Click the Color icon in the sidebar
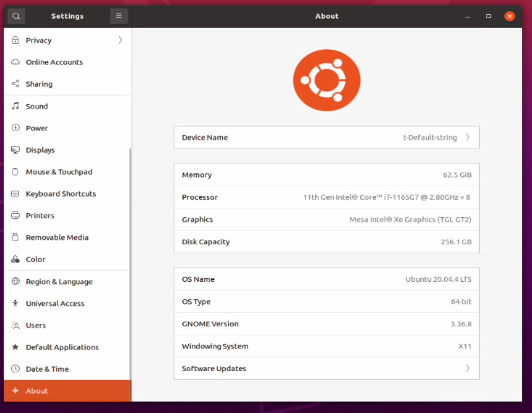Image resolution: width=532 pixels, height=413 pixels. (15, 259)
